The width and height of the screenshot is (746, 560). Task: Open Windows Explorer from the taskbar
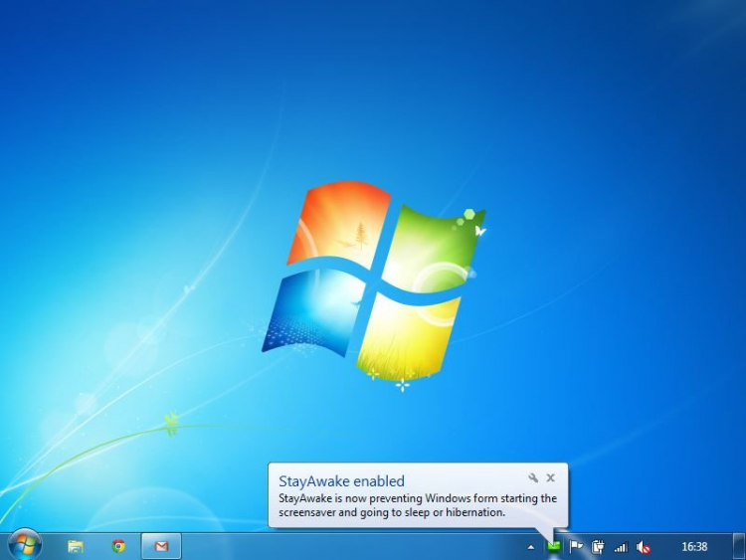click(76, 546)
